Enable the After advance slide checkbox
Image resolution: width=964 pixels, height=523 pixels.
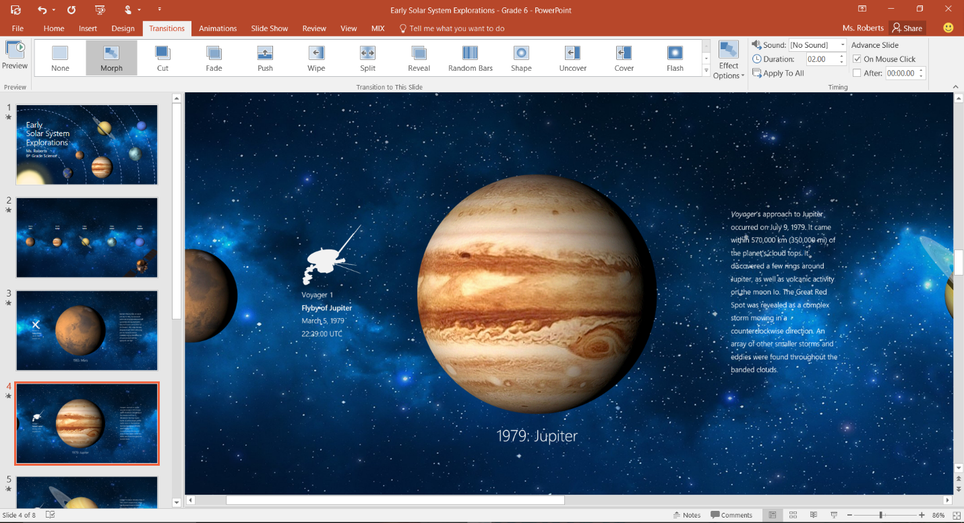[857, 73]
